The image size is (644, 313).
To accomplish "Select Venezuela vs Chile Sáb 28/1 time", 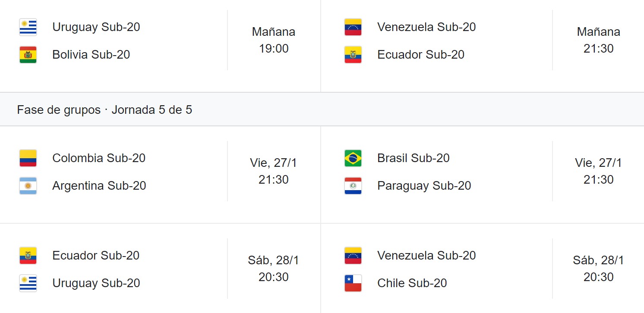I will click(599, 269).
